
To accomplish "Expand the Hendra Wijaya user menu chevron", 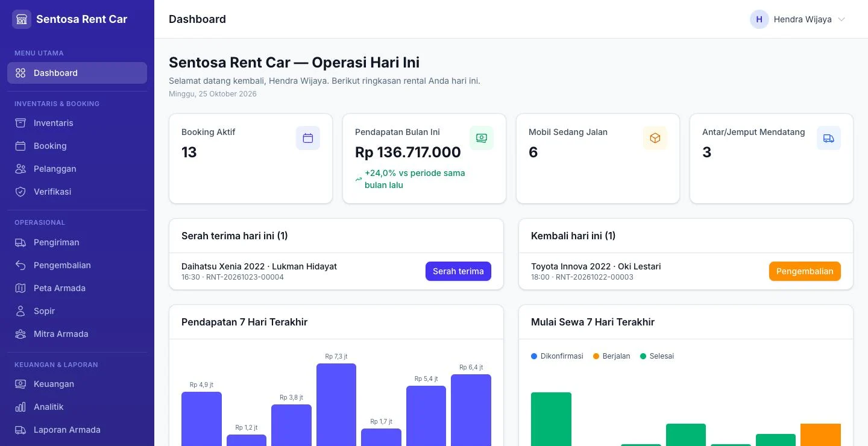I will 841,19.
